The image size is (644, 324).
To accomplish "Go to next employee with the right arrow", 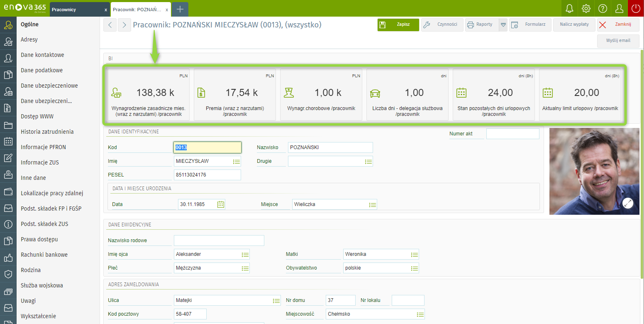I will coord(124,25).
